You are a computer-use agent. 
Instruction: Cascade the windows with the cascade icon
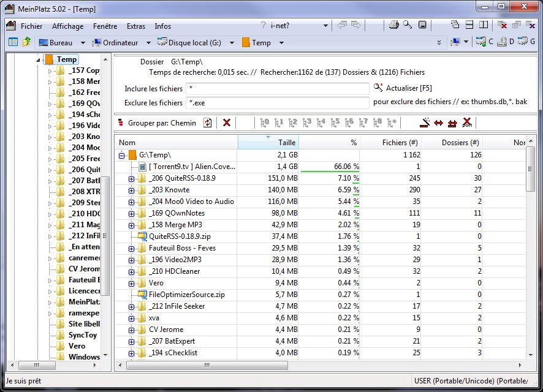click(455, 25)
